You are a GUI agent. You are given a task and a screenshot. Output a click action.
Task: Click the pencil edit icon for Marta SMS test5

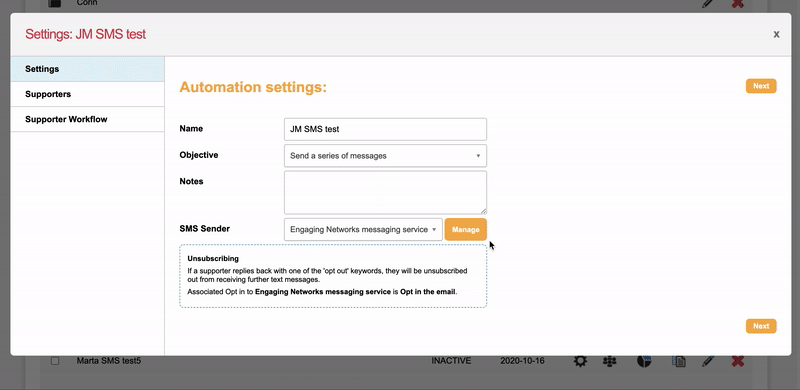tap(708, 361)
